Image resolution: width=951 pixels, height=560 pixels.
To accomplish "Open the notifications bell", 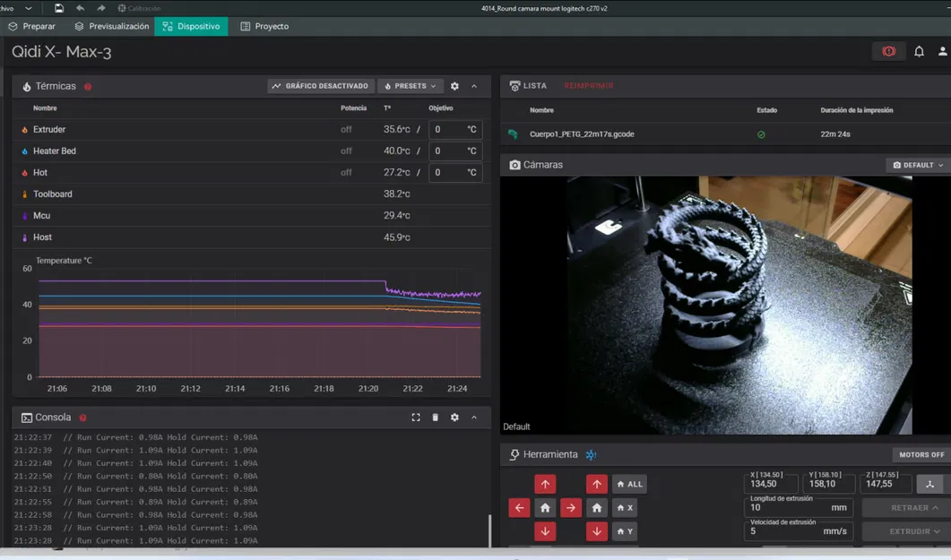I will (x=919, y=52).
